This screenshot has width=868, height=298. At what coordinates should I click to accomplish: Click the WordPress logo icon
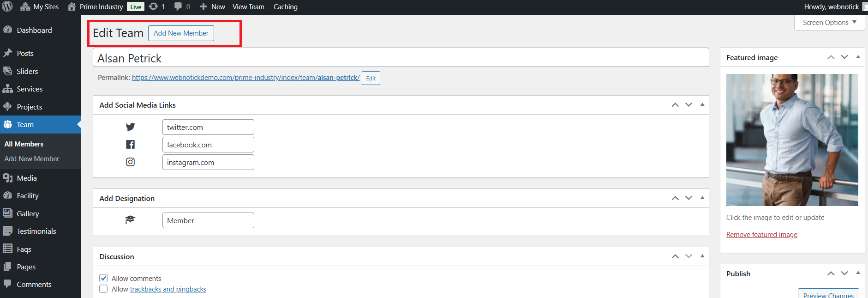coord(7,6)
